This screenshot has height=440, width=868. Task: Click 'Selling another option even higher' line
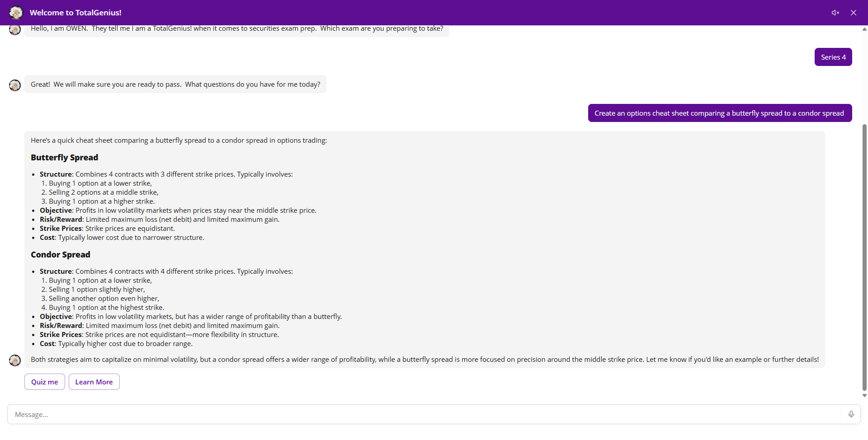pos(104,299)
